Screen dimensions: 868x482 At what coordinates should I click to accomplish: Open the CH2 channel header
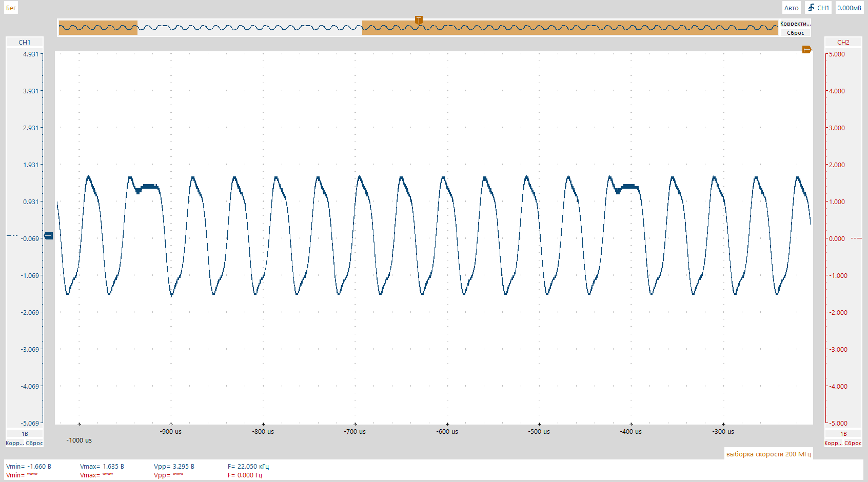click(x=843, y=42)
